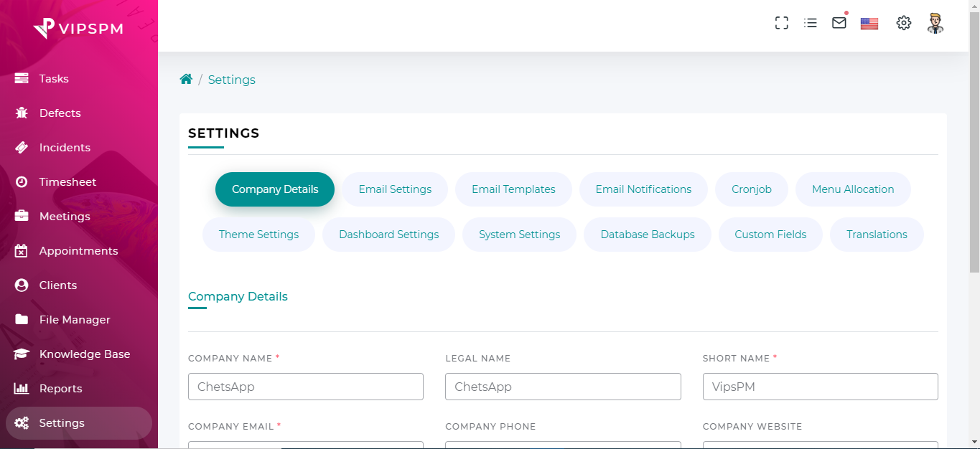Screen dimensions: 980x449
Task: Click the Knowledge Base graduation cap icon
Action: 22,354
